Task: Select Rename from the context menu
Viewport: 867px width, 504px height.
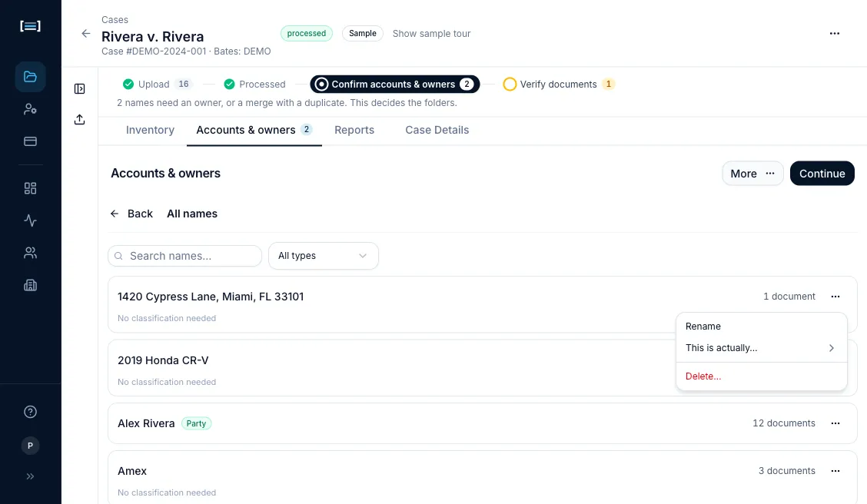Action: pos(762,327)
